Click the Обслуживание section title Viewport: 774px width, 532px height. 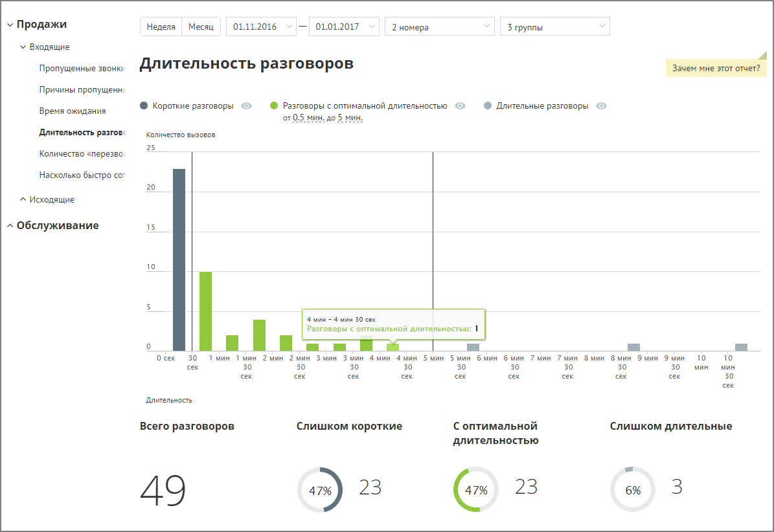pos(58,225)
